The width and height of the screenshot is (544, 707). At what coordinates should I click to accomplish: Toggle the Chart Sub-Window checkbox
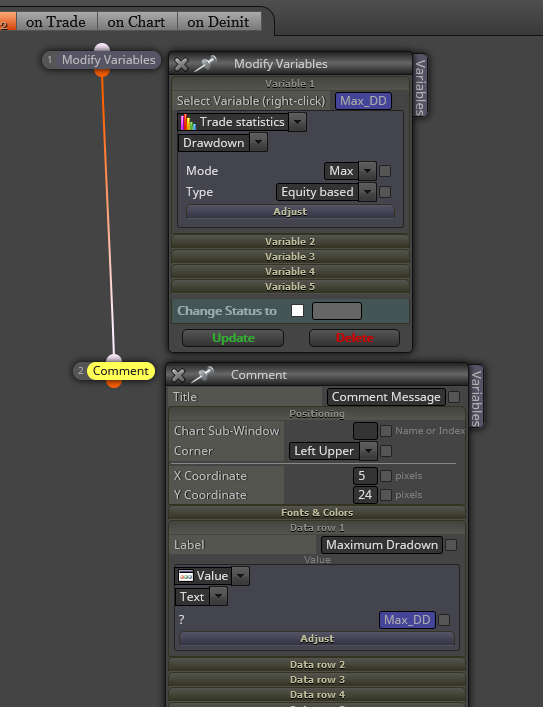(x=386, y=431)
